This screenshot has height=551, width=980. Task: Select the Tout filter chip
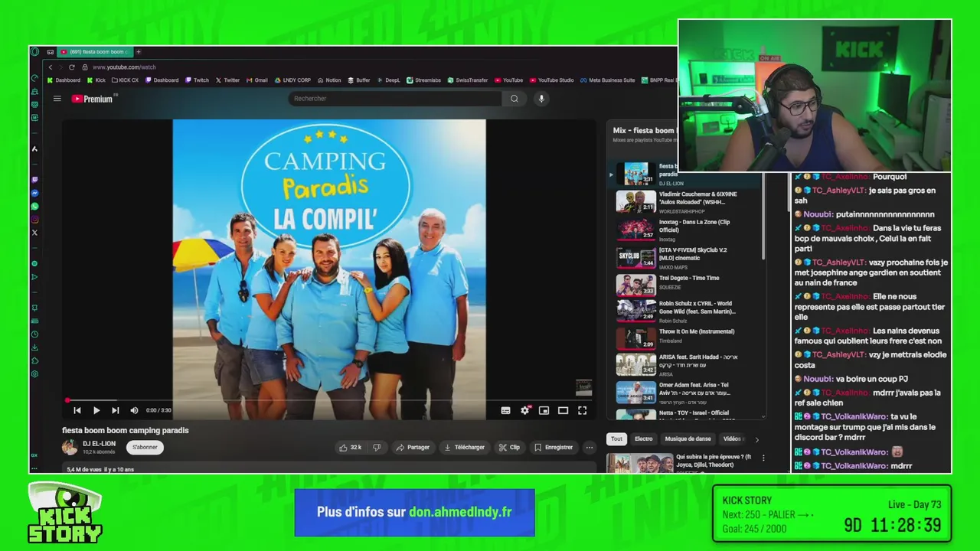(617, 439)
